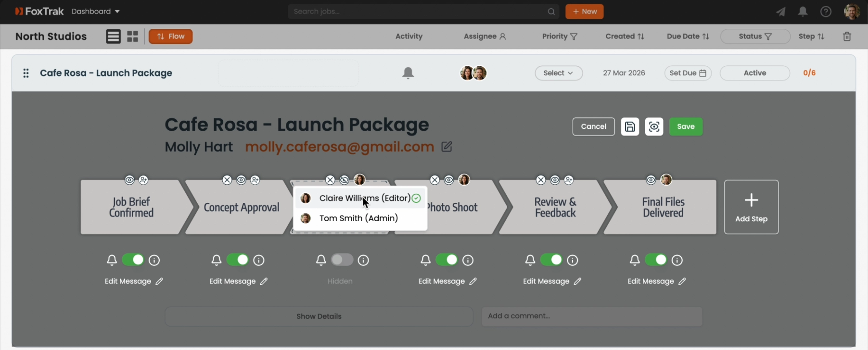Toggle visibility eye of Job Brief Confirmed
This screenshot has height=350, width=868.
click(x=129, y=180)
